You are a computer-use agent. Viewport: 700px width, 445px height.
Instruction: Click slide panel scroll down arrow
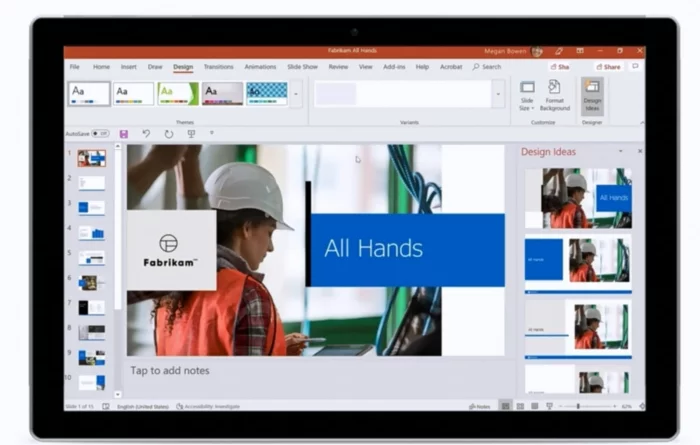click(118, 395)
